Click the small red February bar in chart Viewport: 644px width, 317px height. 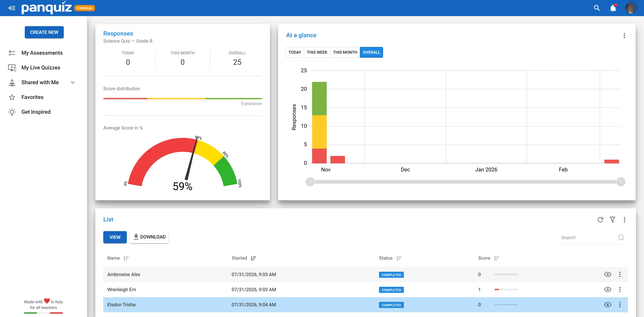612,161
